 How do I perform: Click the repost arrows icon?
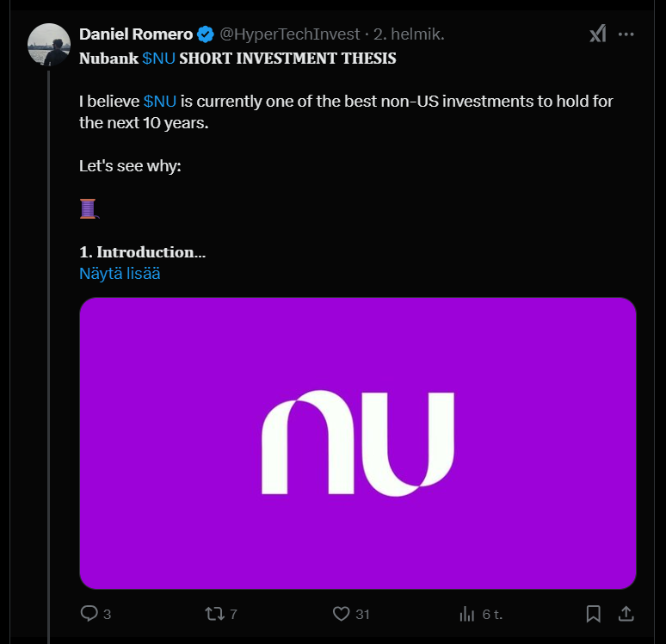click(x=214, y=613)
